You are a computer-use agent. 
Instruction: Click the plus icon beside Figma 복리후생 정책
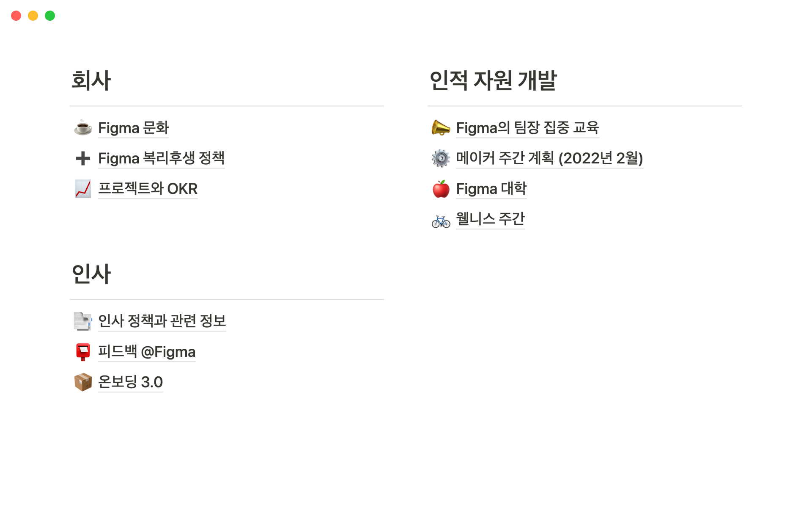[83, 158]
